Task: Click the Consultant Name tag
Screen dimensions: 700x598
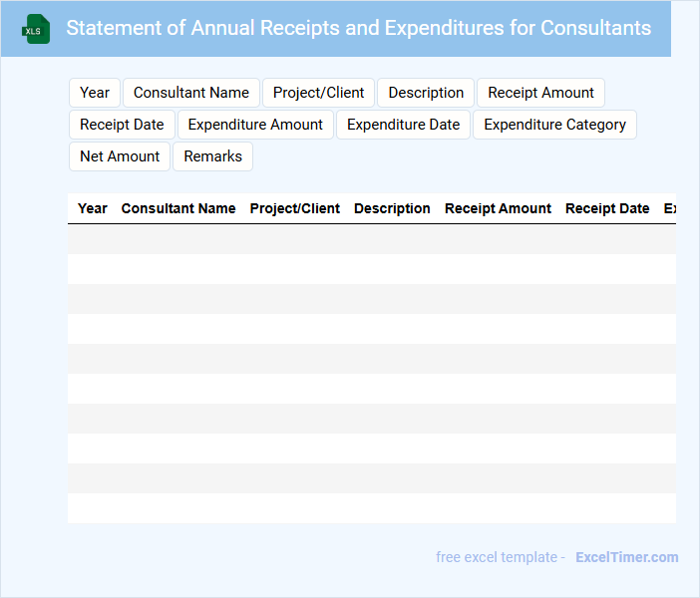Action: coord(191,93)
